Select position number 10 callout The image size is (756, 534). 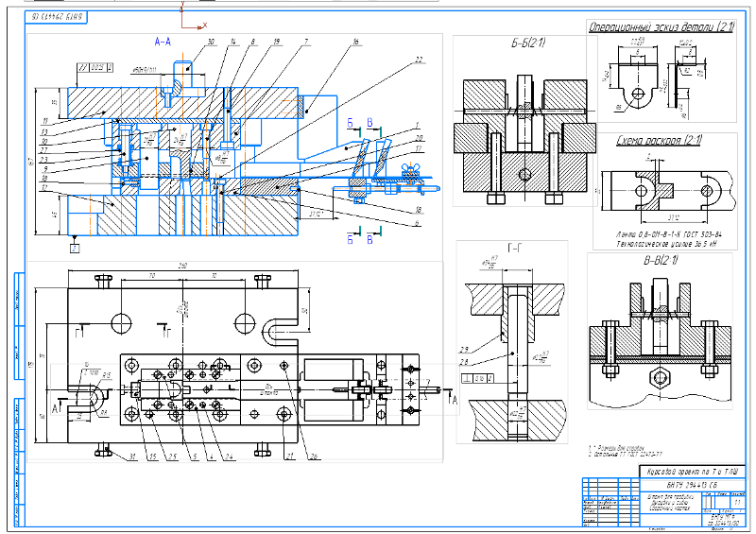coord(44,142)
